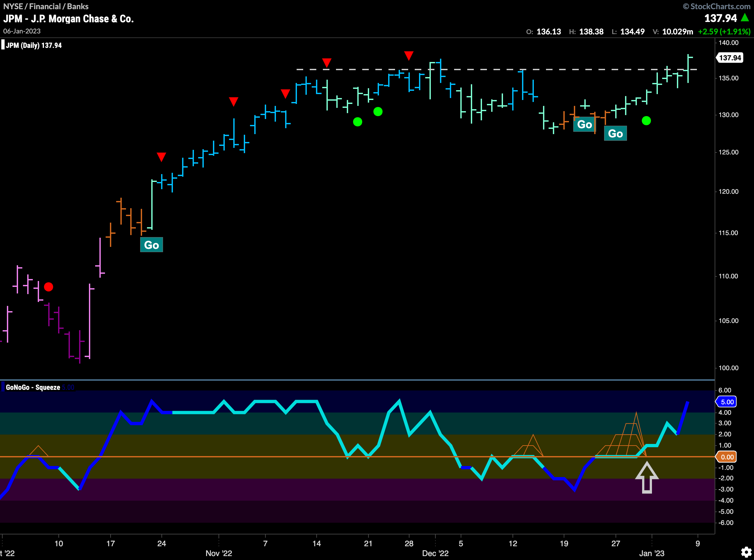754x560 pixels.
Task: Click the red triangle marker near November 3
Action: pos(233,101)
